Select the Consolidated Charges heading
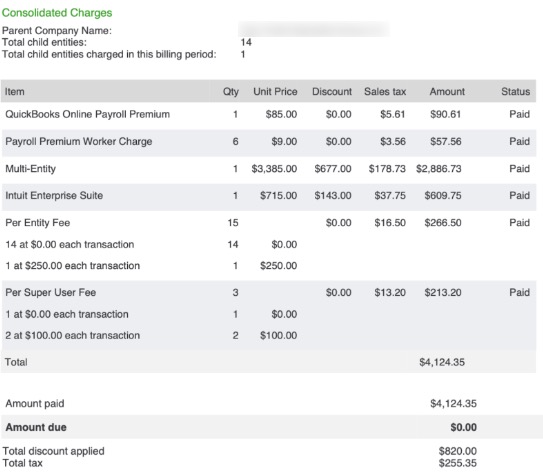The width and height of the screenshot is (543, 475). [x=57, y=13]
